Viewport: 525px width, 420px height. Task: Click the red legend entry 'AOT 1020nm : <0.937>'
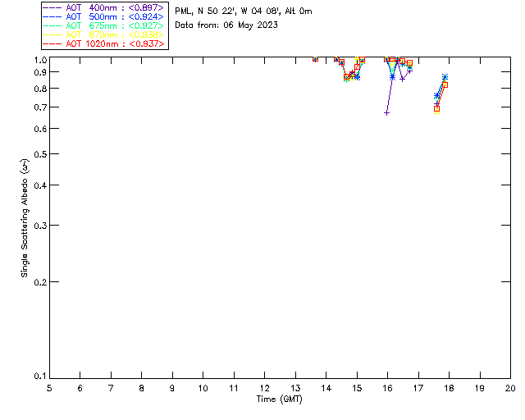click(x=115, y=43)
